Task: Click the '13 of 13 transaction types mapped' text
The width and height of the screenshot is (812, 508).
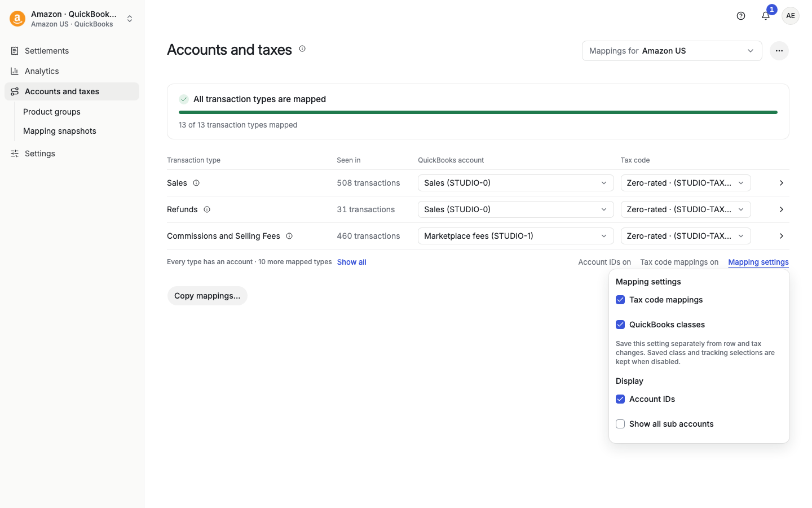Action: pyautogui.click(x=238, y=125)
